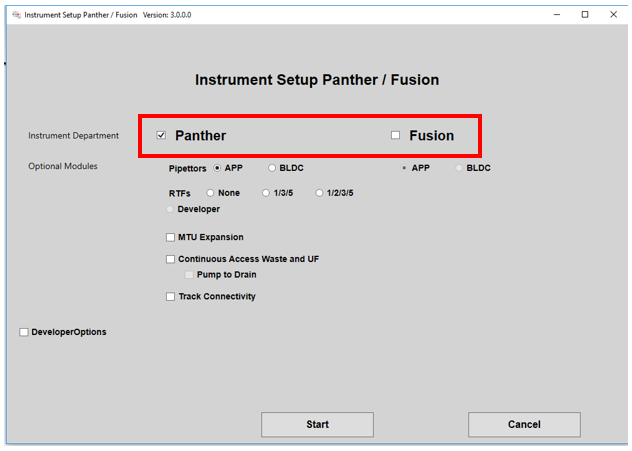Choose the BLDC option under Fusion
This screenshot has width=632, height=451.
tap(459, 168)
